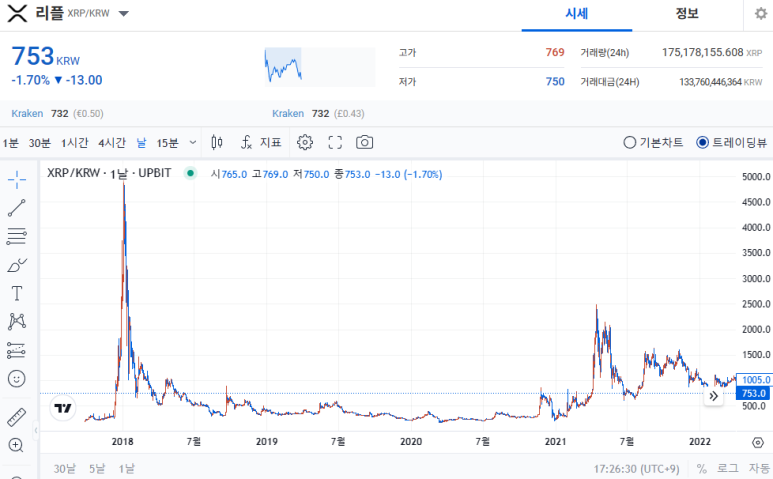Viewport: 773px width, 479px height.
Task: Open page settings gear at top right
Action: (x=761, y=13)
